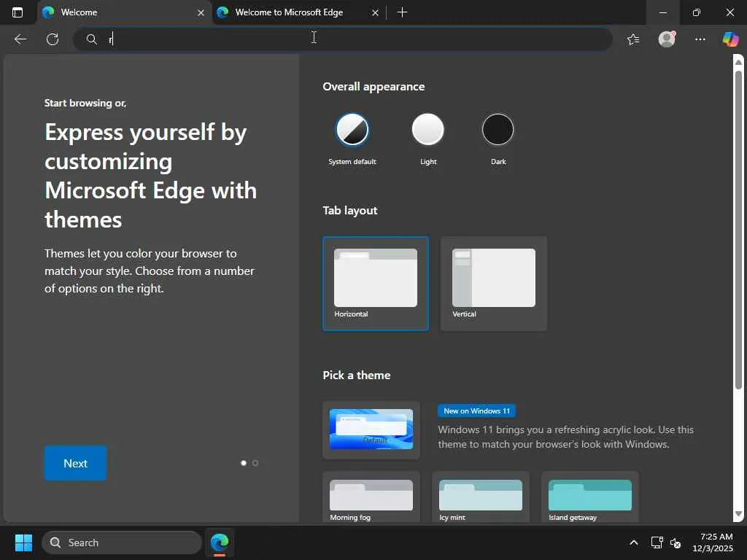The image size is (747, 560).
Task: Launch the Copilot icon
Action: (x=730, y=39)
